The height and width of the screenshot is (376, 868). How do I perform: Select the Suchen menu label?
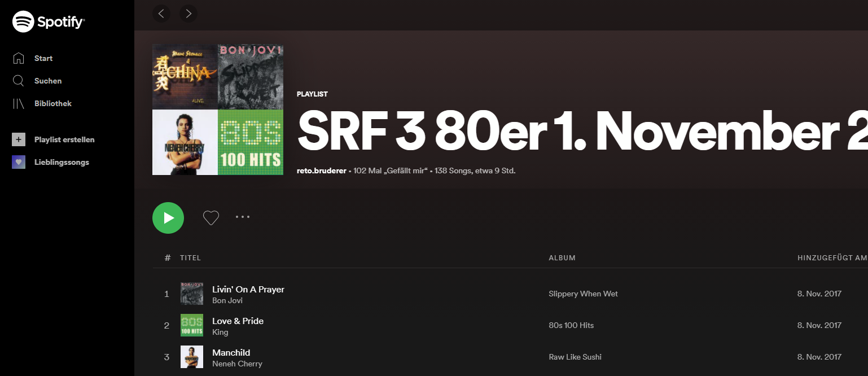[x=48, y=81]
